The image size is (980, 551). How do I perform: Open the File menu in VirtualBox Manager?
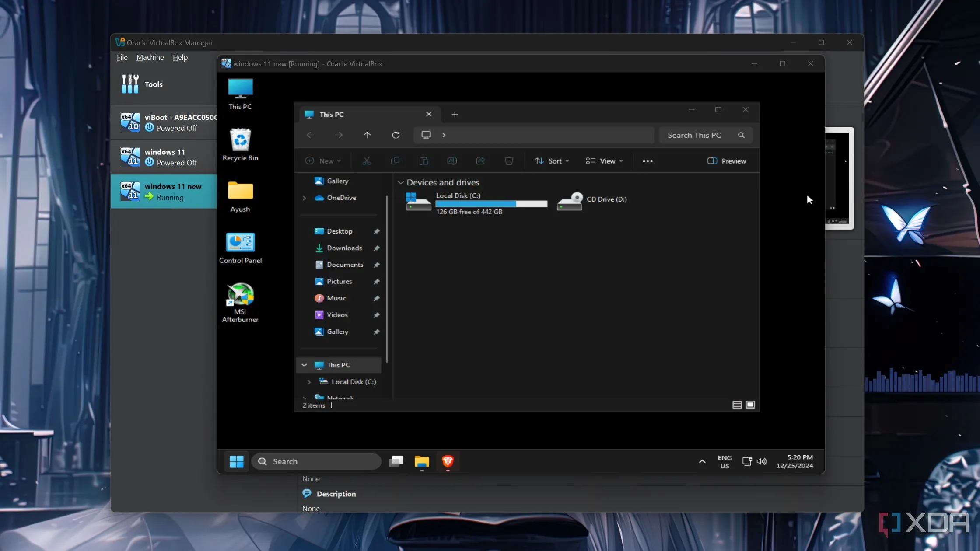point(122,57)
